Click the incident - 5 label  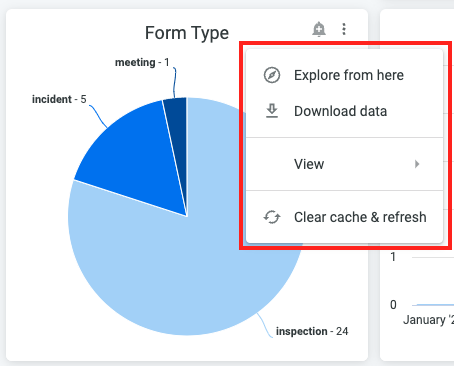click(59, 99)
